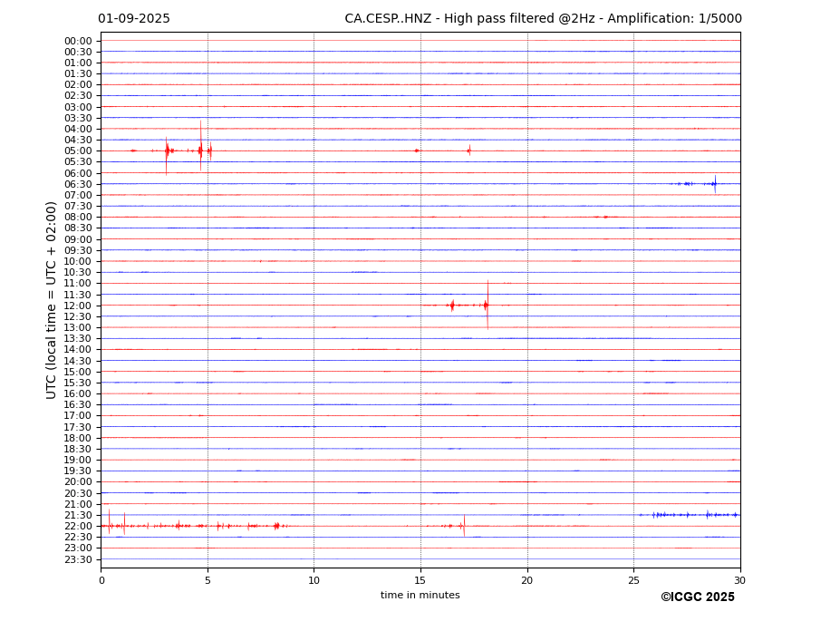Click the 11:30 row label
This screenshot has height=631, width=840.
[x=78, y=295]
